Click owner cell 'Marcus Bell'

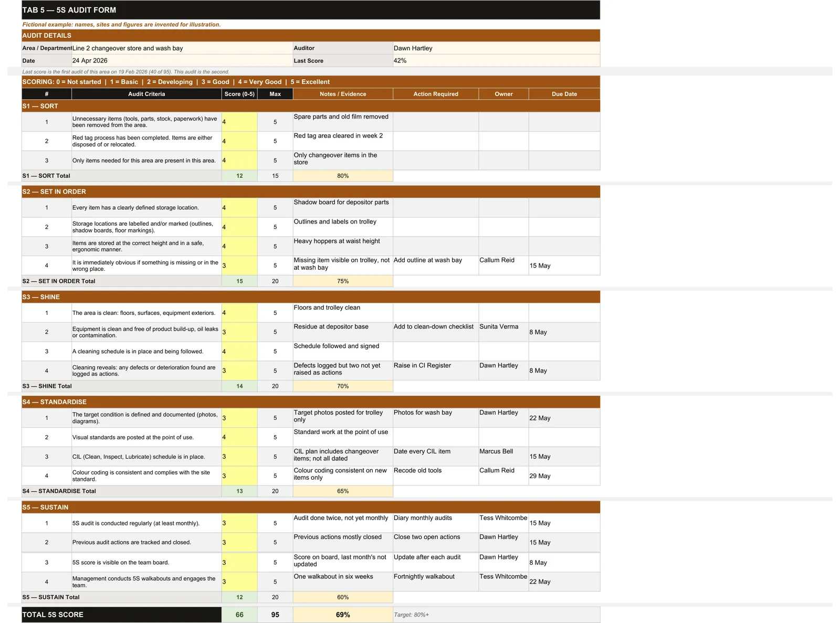click(x=503, y=457)
